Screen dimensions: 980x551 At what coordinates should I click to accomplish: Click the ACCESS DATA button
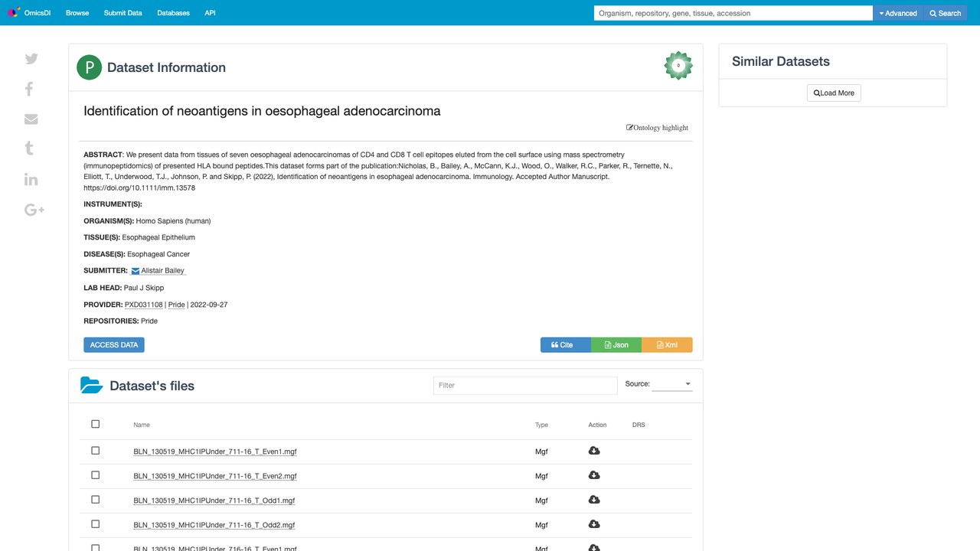point(114,345)
